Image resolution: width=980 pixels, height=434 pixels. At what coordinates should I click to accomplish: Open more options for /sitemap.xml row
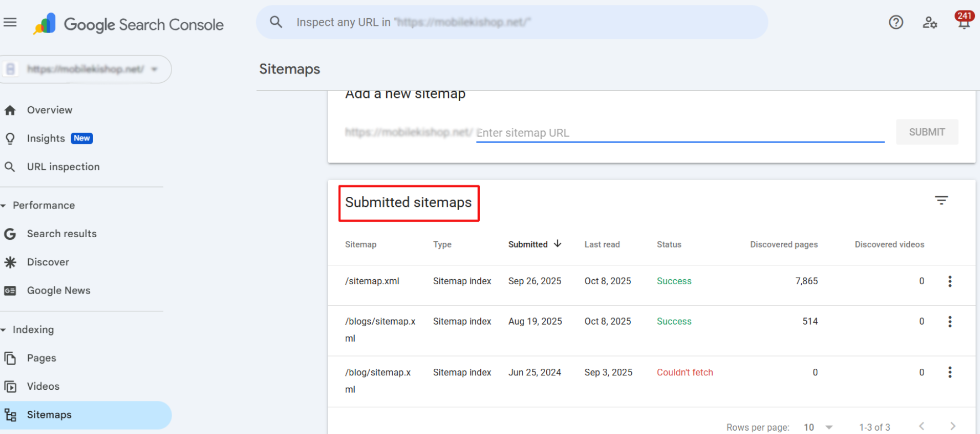950,281
